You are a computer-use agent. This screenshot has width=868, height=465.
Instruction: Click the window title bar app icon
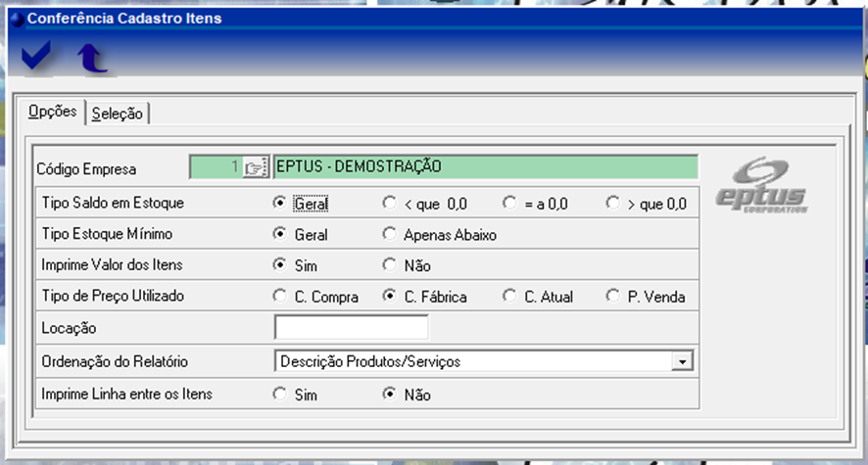tap(17, 18)
